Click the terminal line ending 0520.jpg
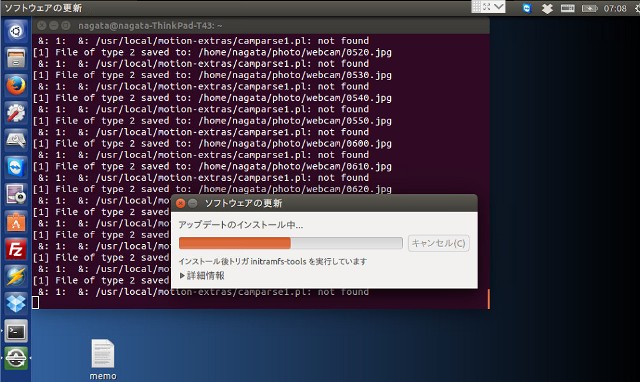Image resolution: width=640 pixels, height=382 pixels. tap(212, 52)
